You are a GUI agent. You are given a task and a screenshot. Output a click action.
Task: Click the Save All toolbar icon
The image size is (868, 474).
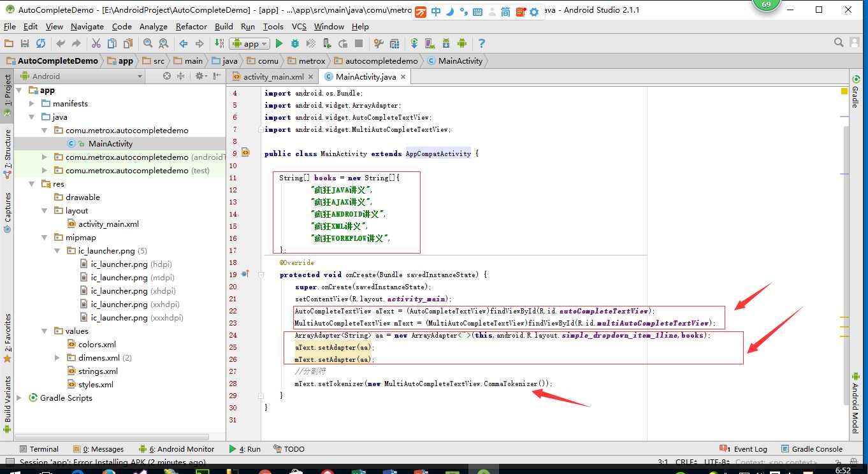[x=25, y=43]
